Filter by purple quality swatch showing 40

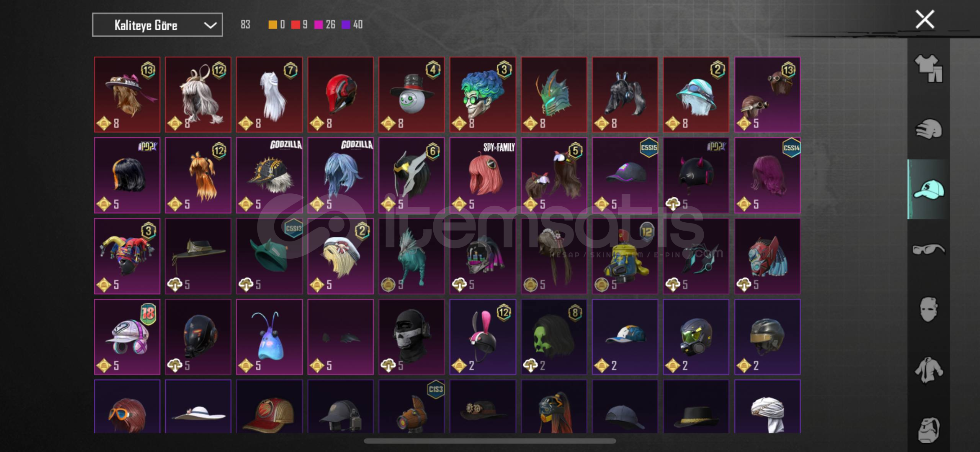pyautogui.click(x=346, y=25)
